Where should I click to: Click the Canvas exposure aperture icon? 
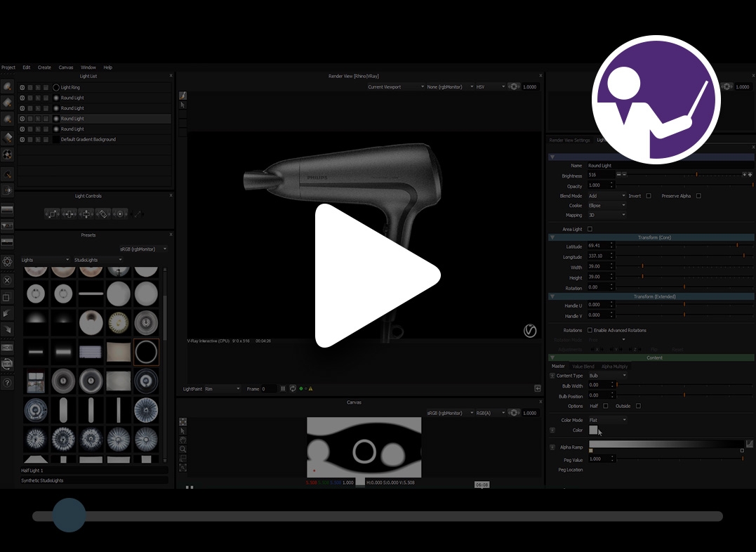[514, 412]
